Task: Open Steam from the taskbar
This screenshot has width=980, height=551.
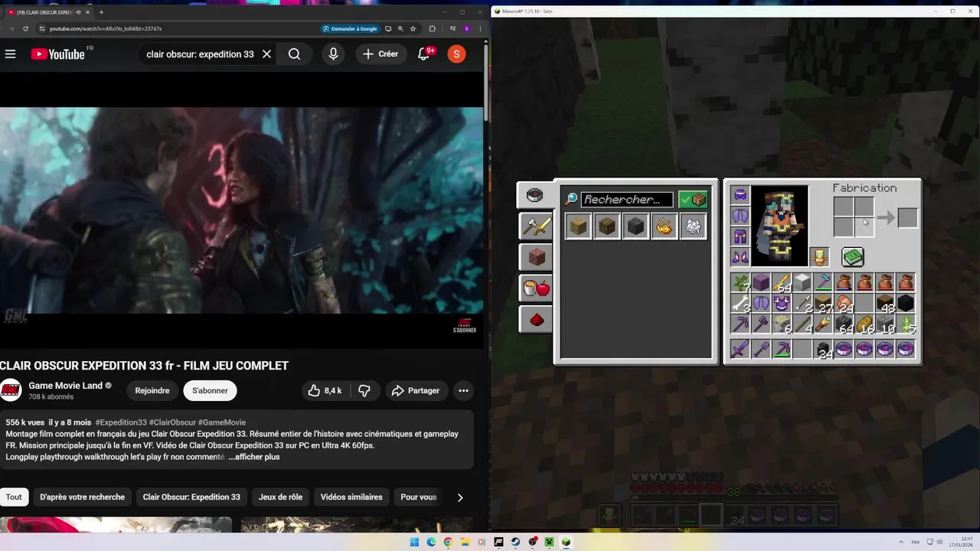Action: [x=515, y=542]
